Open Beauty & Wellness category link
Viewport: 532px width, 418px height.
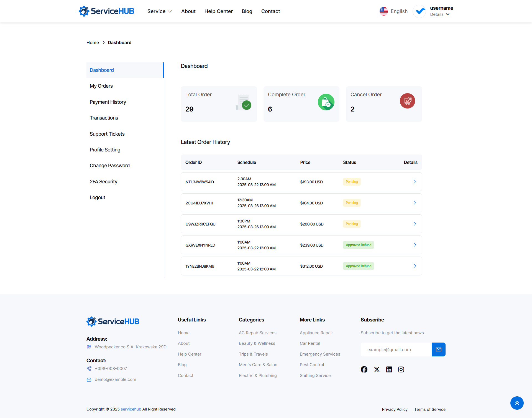(x=257, y=343)
